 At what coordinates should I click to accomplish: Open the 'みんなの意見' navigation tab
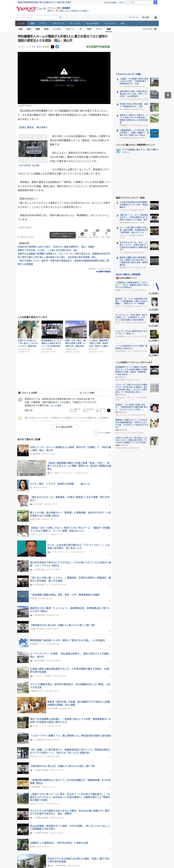tap(92, 24)
